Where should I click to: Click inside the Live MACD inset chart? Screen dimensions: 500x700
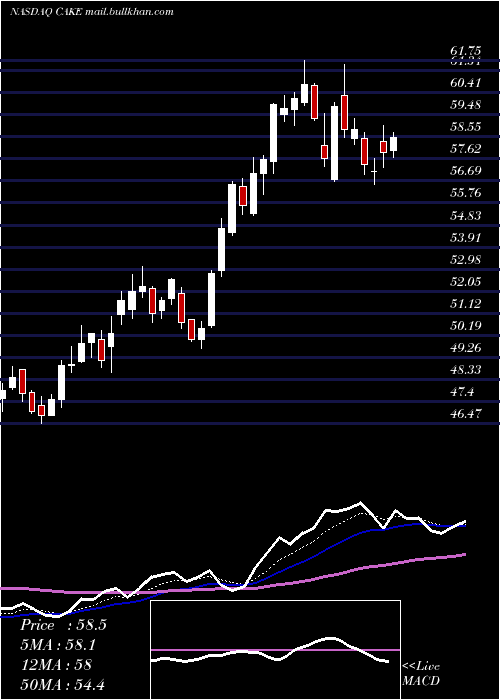coord(275,650)
